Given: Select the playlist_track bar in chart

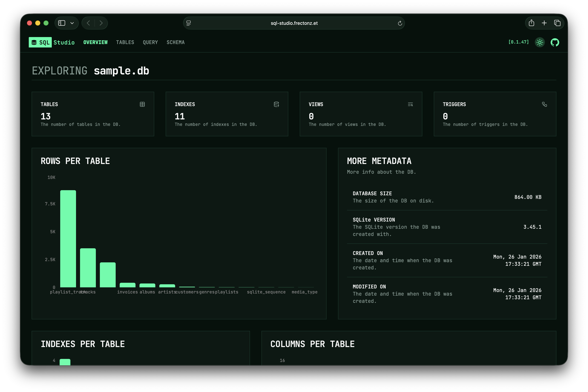Looking at the screenshot, I should pyautogui.click(x=68, y=238).
